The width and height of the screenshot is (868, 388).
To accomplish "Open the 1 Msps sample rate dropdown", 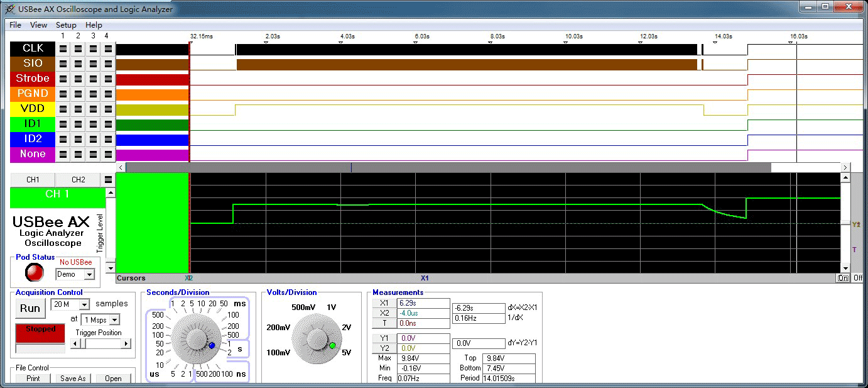I will 114,320.
